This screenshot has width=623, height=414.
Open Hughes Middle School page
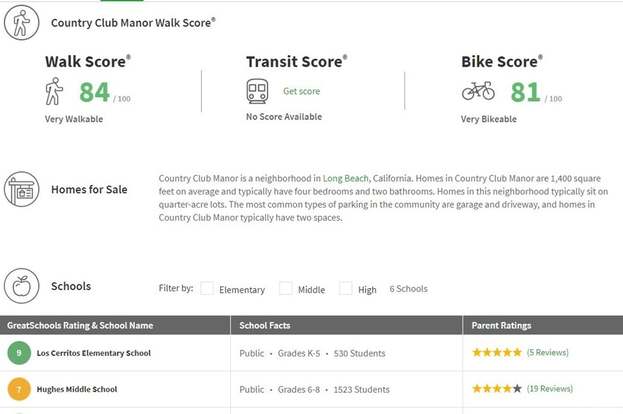77,389
